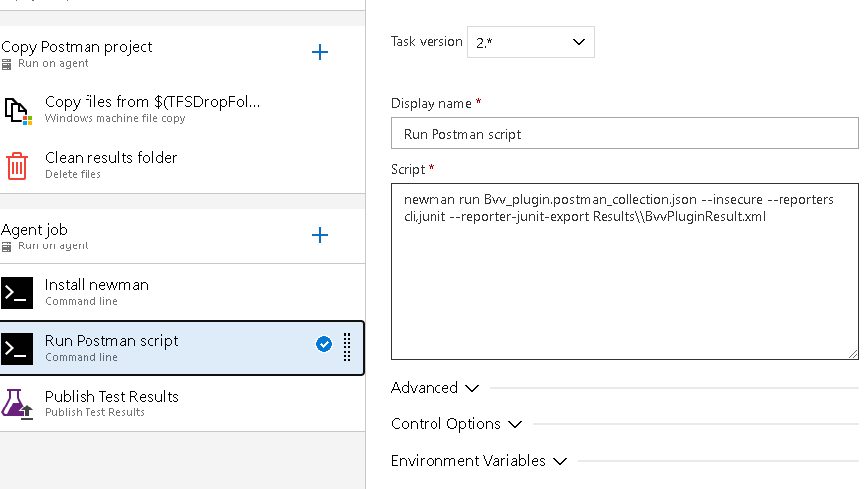Click Install newman command line icon
The height and width of the screenshot is (489, 868).
[x=17, y=292]
